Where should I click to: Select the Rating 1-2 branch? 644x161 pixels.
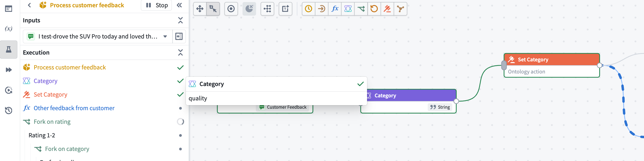click(107, 135)
